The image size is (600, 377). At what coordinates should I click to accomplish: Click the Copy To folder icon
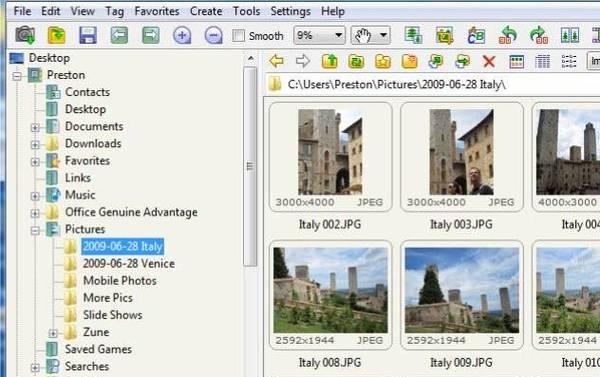coord(435,61)
